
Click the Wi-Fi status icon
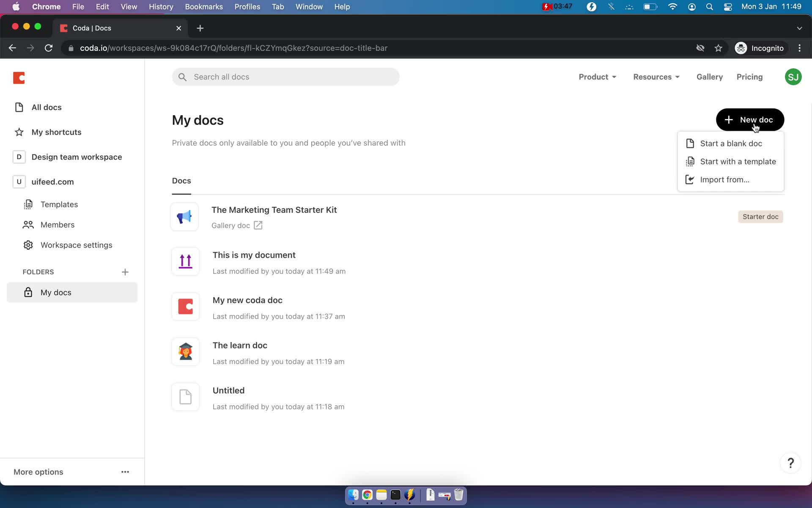[x=672, y=7]
